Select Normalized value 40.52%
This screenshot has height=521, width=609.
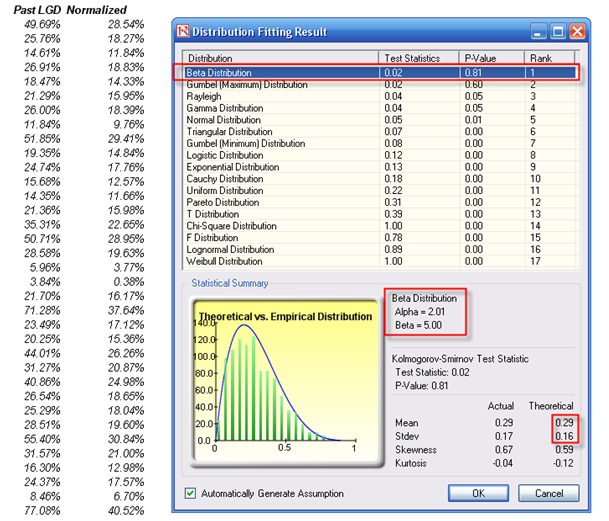coord(126,511)
